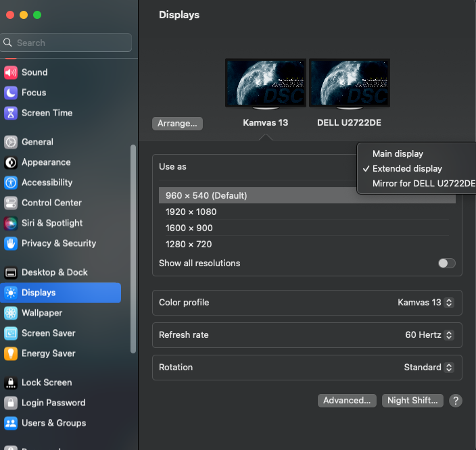
Task: Open Color profile Kamvas 13 dropdown
Action: coord(425,303)
